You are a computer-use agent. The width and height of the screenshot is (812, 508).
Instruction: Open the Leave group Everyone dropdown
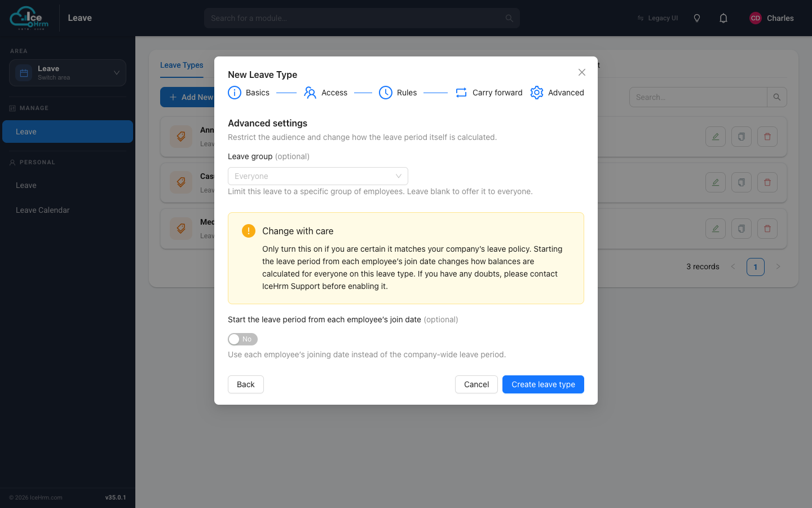pos(318,176)
